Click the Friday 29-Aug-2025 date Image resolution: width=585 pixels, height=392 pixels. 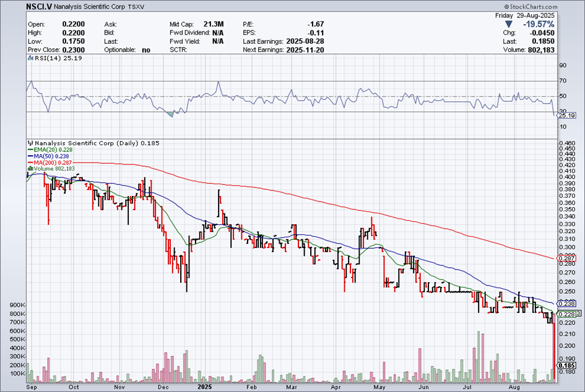pyautogui.click(x=524, y=15)
